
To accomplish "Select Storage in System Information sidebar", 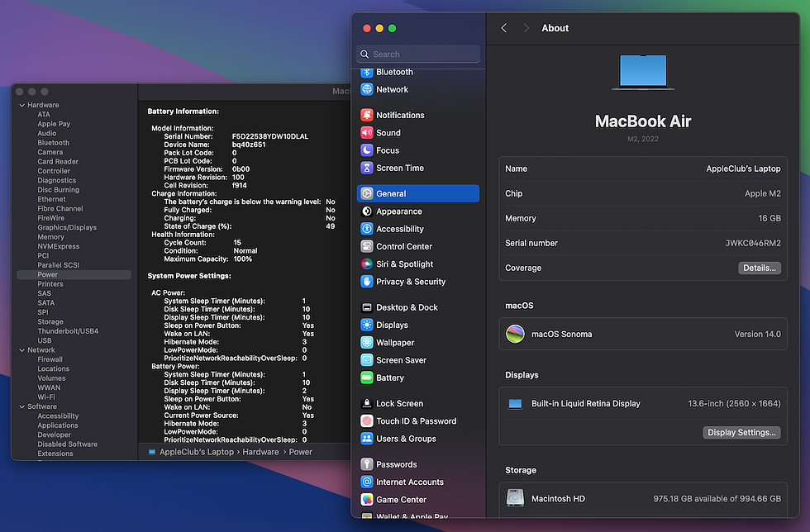I will coord(50,322).
